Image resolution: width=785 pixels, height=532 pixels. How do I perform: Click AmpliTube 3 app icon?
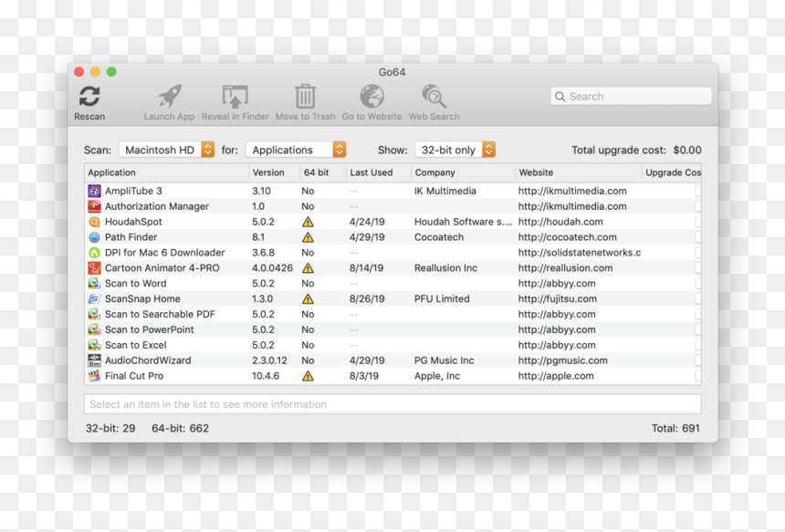click(x=94, y=192)
